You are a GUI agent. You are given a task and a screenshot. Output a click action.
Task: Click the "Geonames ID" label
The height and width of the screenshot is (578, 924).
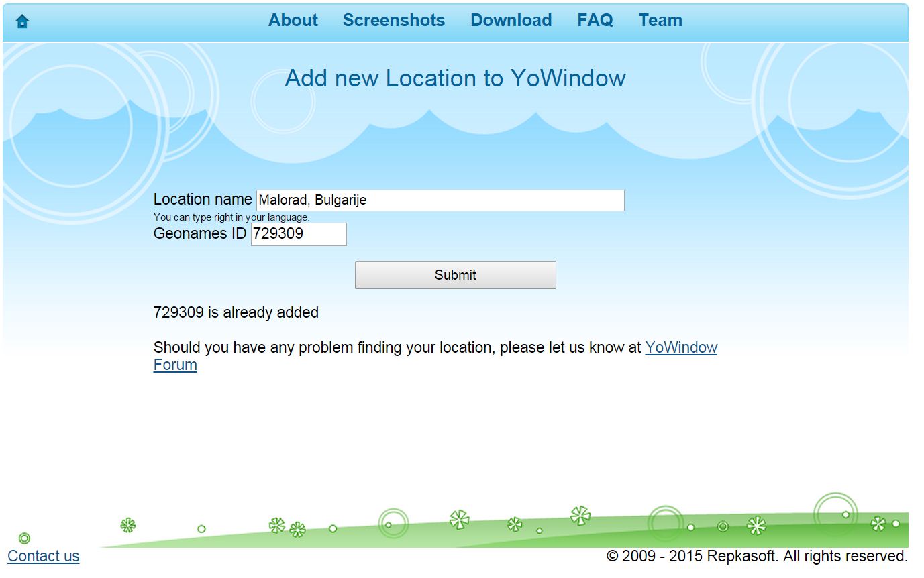pyautogui.click(x=200, y=233)
